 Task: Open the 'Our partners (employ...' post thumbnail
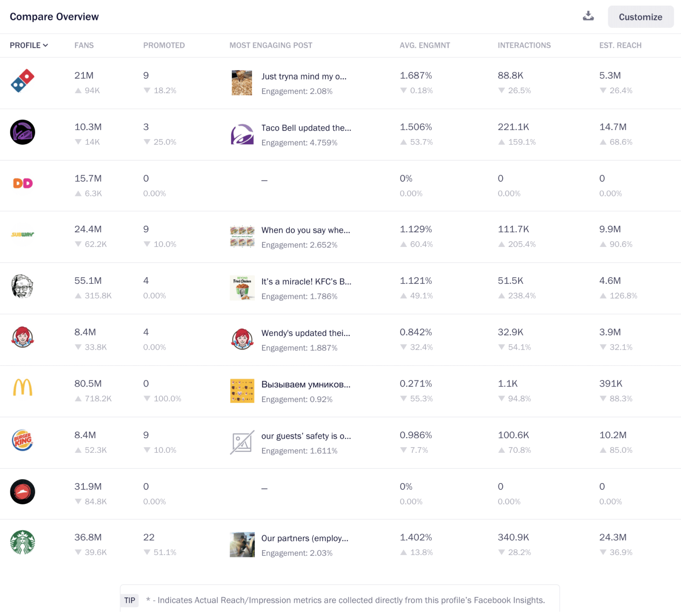[242, 545]
